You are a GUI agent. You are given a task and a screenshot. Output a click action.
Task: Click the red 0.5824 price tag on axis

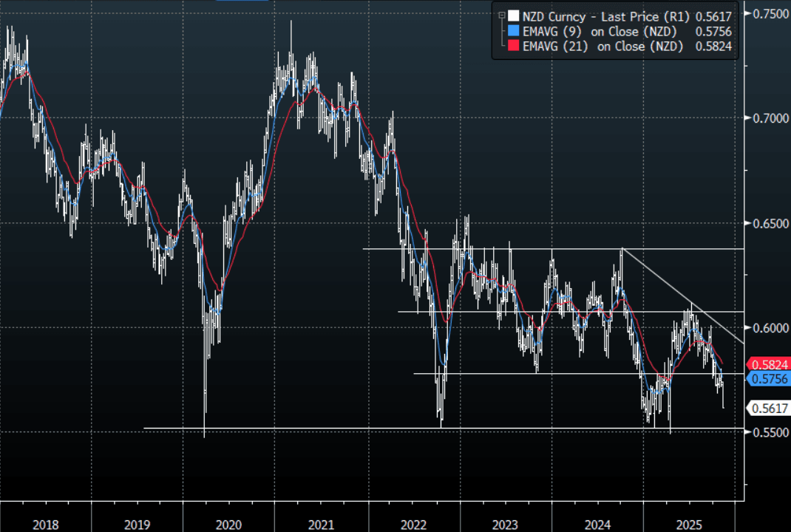coord(768,364)
